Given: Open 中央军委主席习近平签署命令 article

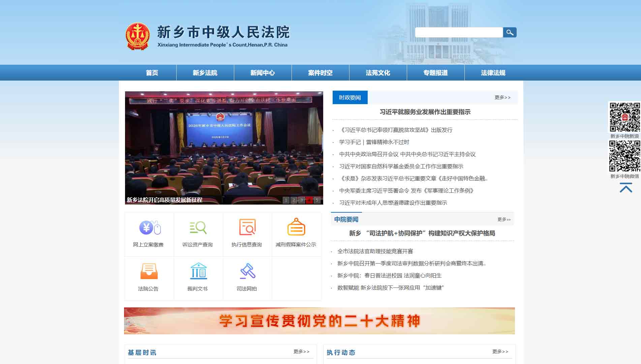Looking at the screenshot, I should [407, 191].
